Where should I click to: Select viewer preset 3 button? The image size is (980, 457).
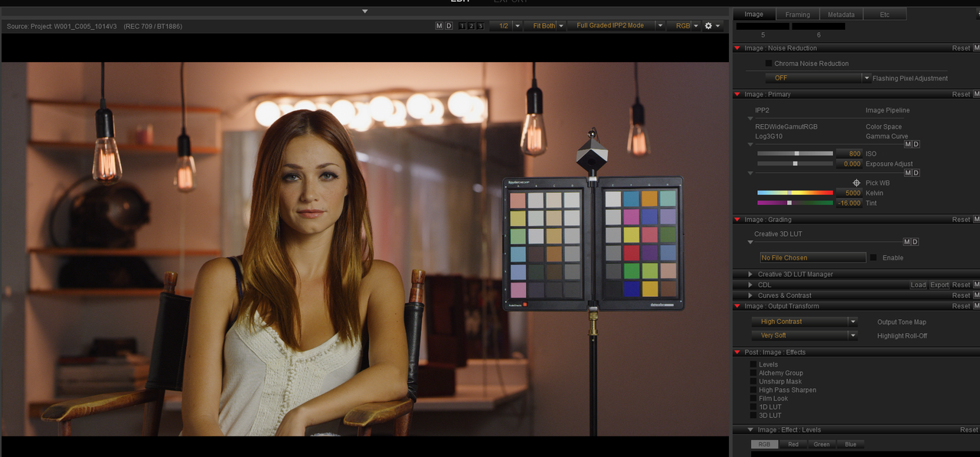click(480, 26)
